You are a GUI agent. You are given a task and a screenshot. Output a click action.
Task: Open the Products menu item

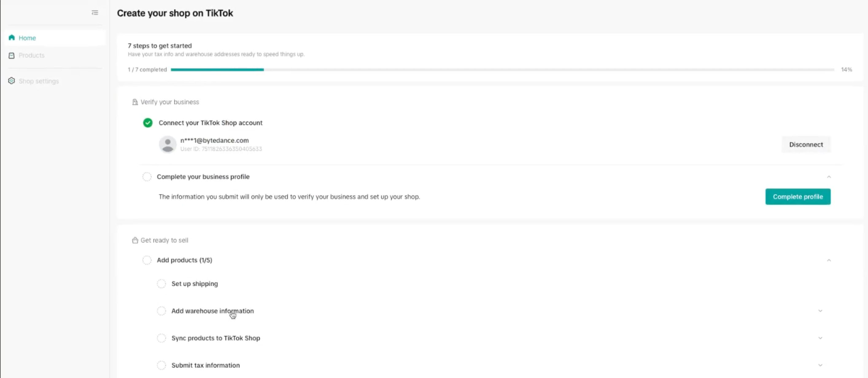tap(31, 55)
